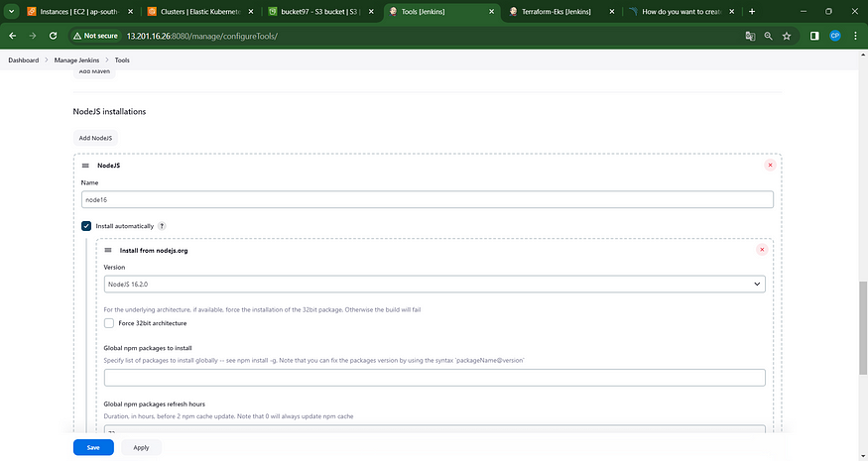This screenshot has width=868, height=461.
Task: Click the scrollbar up arrow
Action: [863, 55]
